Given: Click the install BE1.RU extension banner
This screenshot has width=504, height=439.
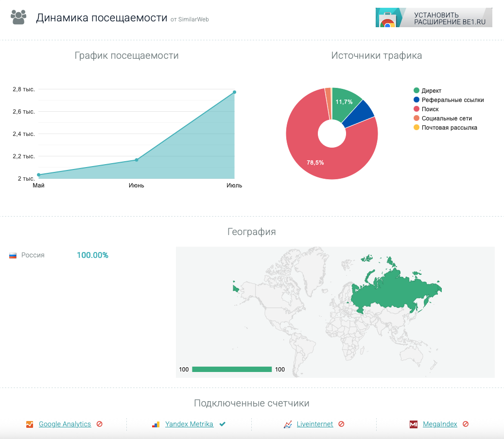Looking at the screenshot, I should point(434,17).
